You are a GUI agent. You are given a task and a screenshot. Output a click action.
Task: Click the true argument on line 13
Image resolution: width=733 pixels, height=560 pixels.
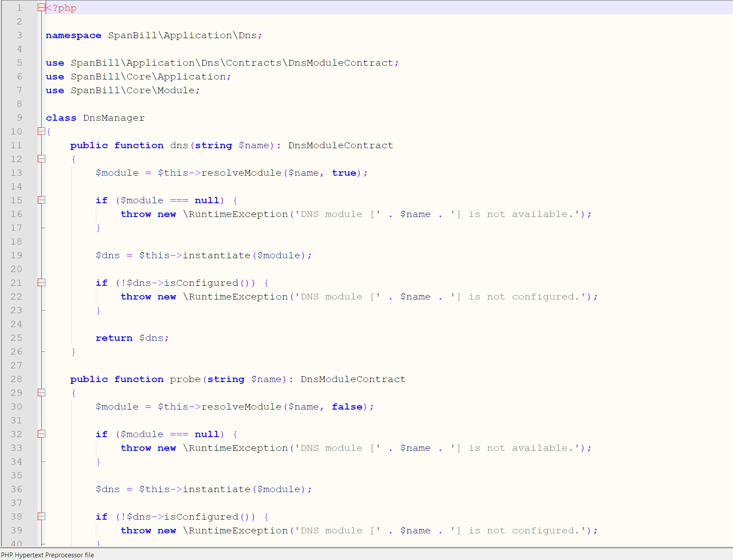coord(344,173)
